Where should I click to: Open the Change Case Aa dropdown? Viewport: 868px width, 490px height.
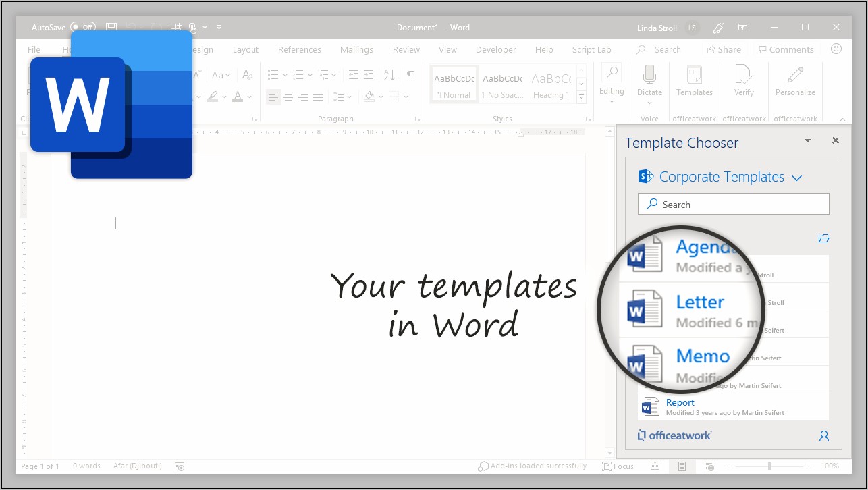220,75
